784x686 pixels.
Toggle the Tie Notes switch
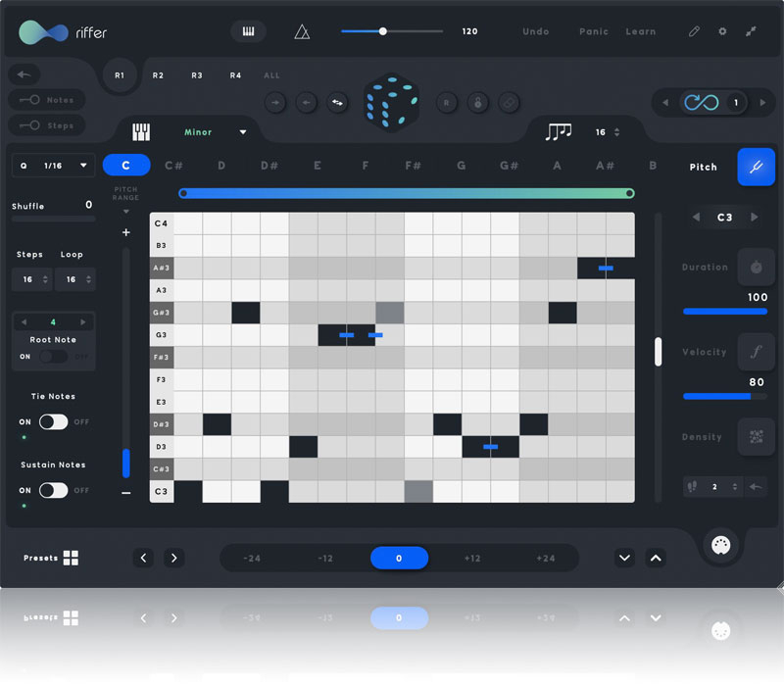pyautogui.click(x=53, y=421)
